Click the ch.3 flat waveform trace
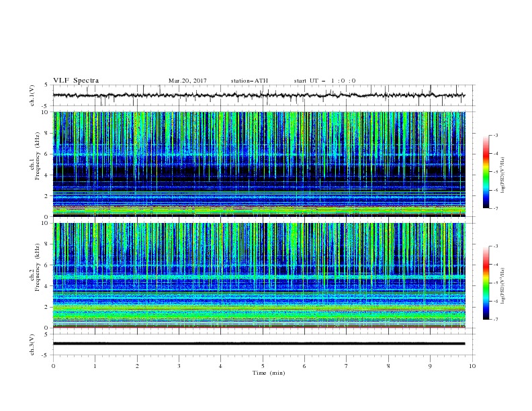 [x=259, y=344]
